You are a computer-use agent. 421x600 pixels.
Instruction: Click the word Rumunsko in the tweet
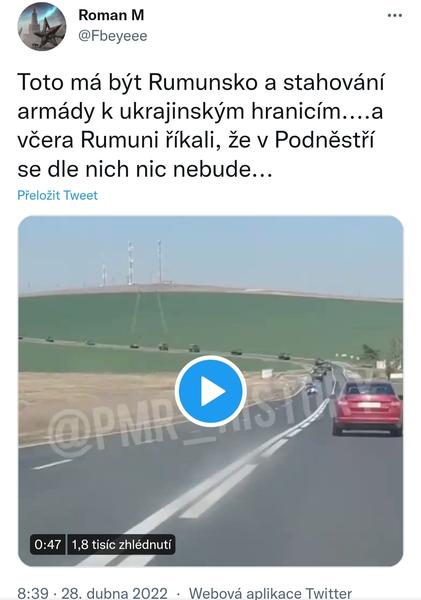(x=202, y=83)
